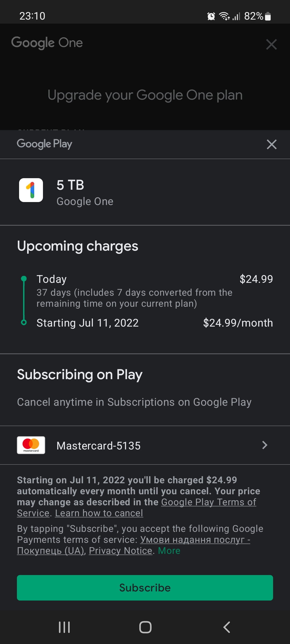Open Google Play Terms of Service link

click(x=208, y=502)
